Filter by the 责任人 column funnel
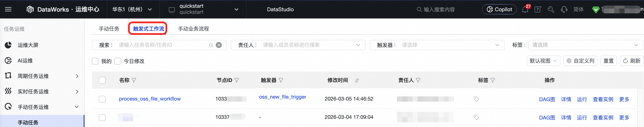This screenshot has width=644, height=127. tap(418, 80)
